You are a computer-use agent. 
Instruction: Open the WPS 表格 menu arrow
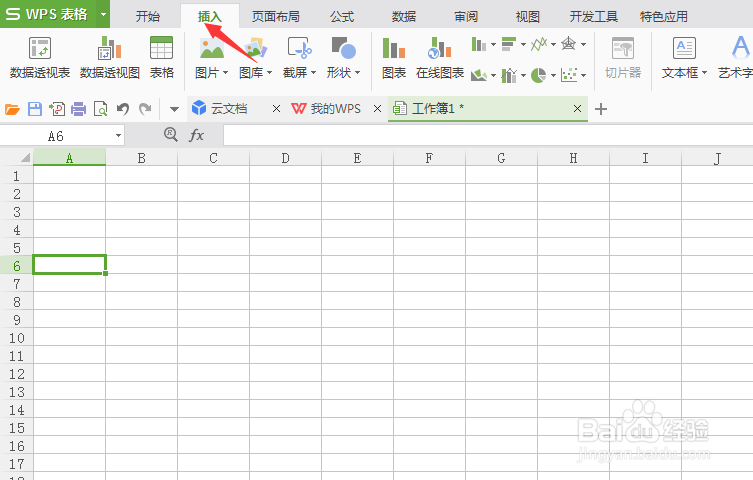(x=103, y=14)
